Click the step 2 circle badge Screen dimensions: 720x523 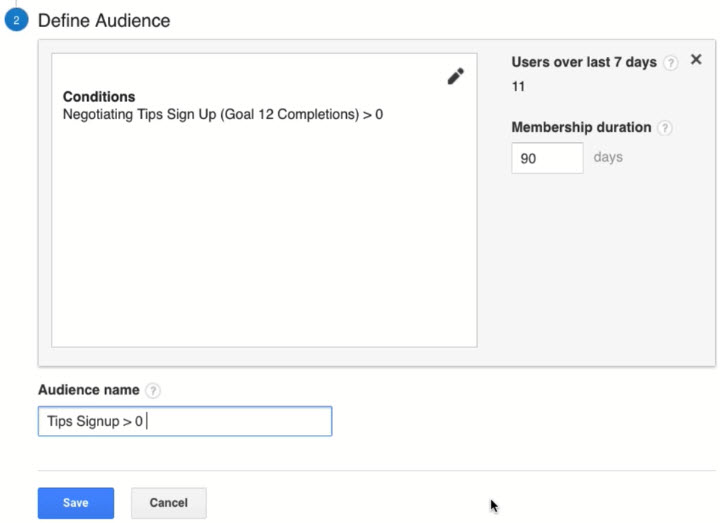16,20
